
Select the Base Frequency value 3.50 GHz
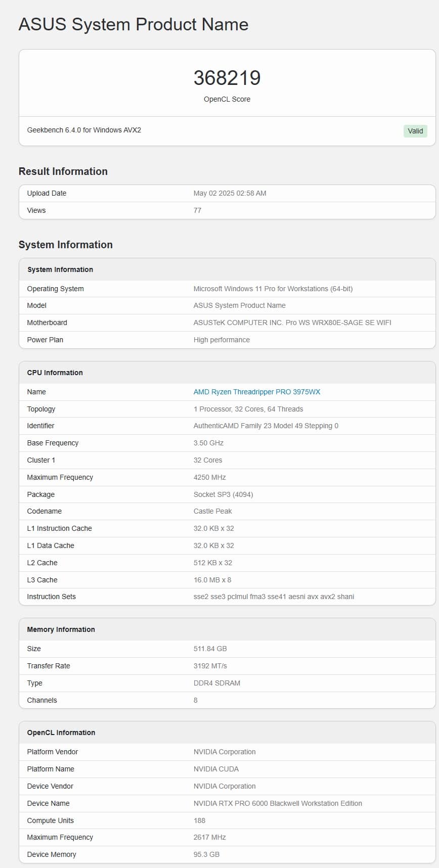click(x=208, y=443)
